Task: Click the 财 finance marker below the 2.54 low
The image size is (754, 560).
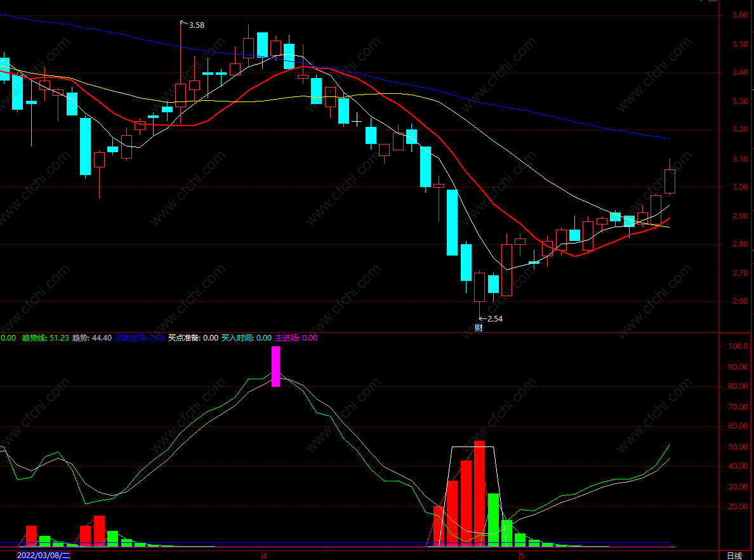Action: coord(479,328)
